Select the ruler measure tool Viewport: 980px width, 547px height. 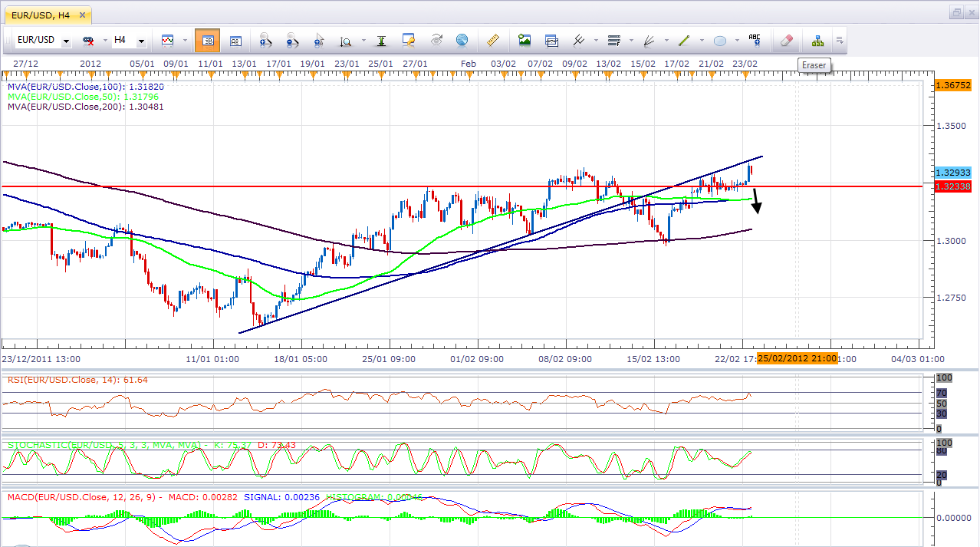pyautogui.click(x=493, y=40)
